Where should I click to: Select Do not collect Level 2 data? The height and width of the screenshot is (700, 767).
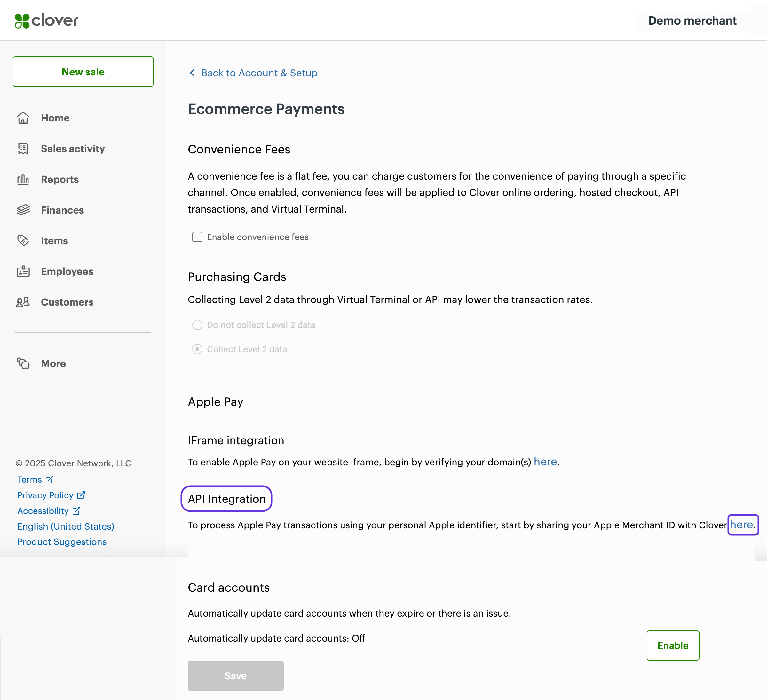197,325
